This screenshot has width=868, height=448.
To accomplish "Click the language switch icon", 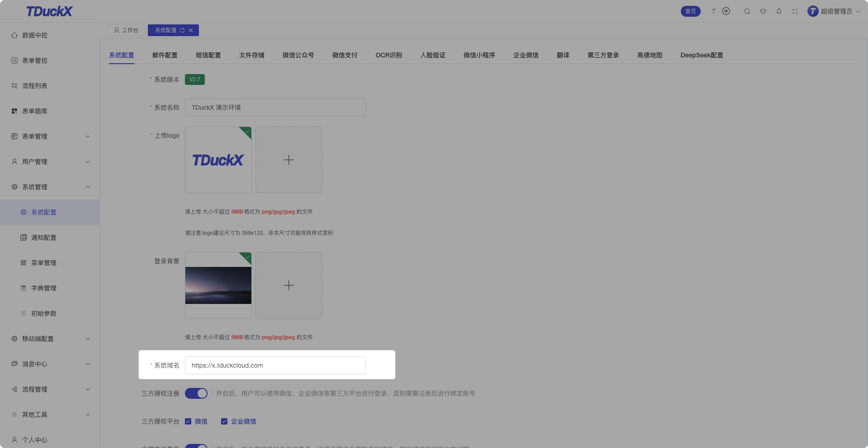I will (x=726, y=11).
